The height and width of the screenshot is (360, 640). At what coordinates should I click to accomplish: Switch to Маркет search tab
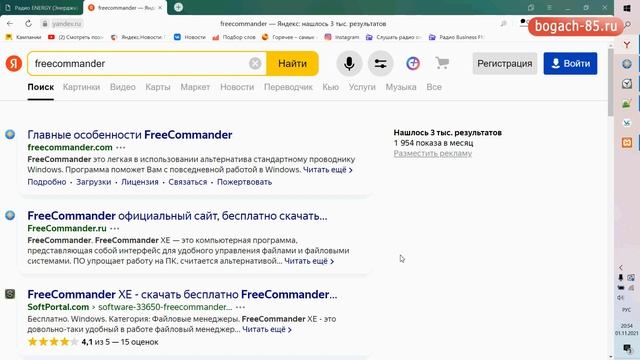[195, 87]
